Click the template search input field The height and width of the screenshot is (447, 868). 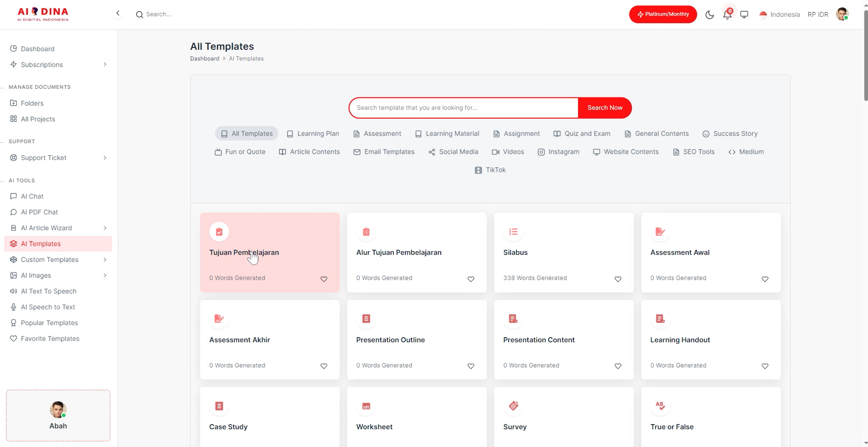click(x=463, y=108)
